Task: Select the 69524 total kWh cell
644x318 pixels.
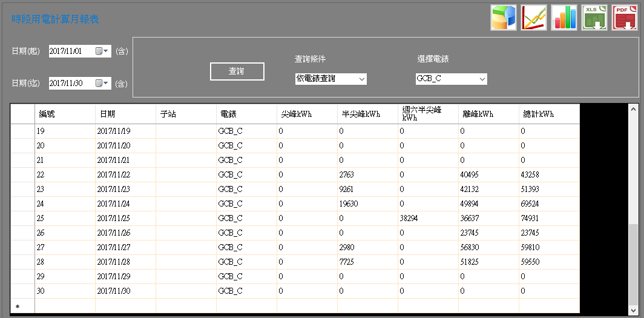Action: coord(549,204)
